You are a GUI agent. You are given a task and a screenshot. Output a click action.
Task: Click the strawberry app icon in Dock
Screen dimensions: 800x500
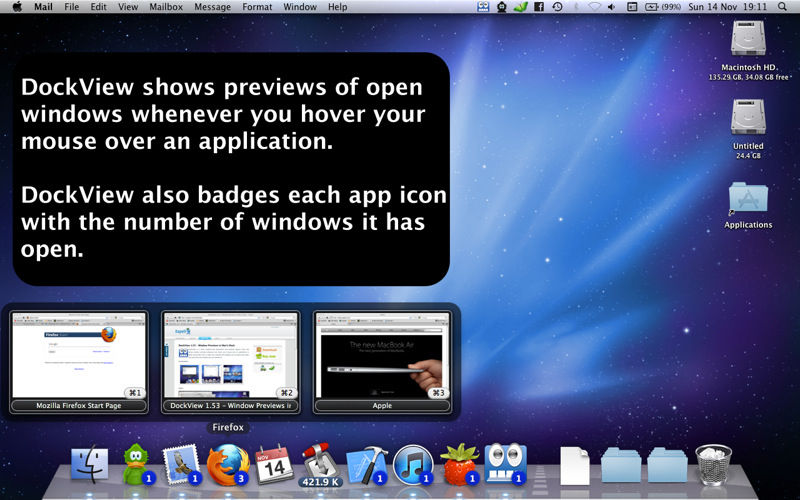(459, 464)
